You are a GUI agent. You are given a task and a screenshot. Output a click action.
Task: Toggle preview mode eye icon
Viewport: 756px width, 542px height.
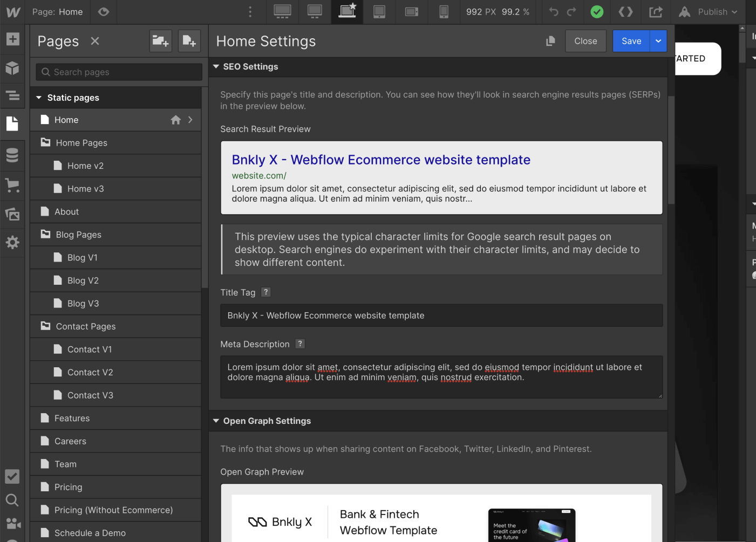pos(104,12)
